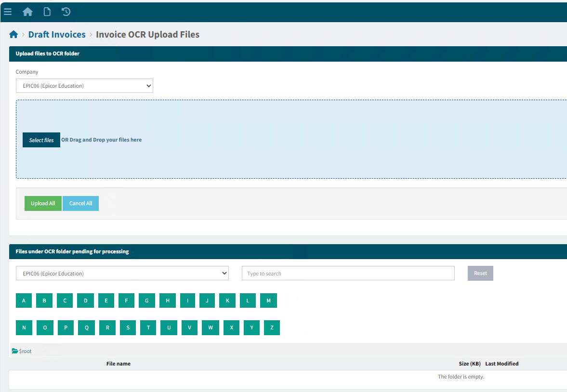Sort by File name column header
Screen dimensions: 567x392
[x=118, y=364]
